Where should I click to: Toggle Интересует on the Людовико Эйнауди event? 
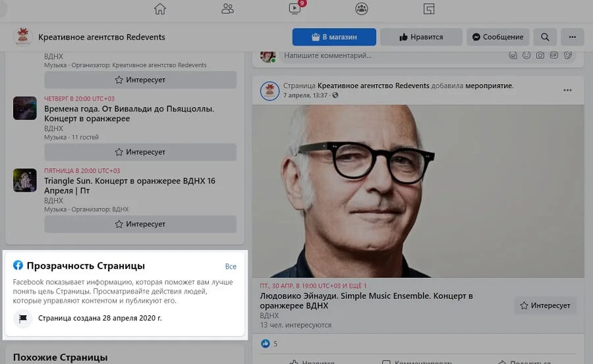(545, 305)
